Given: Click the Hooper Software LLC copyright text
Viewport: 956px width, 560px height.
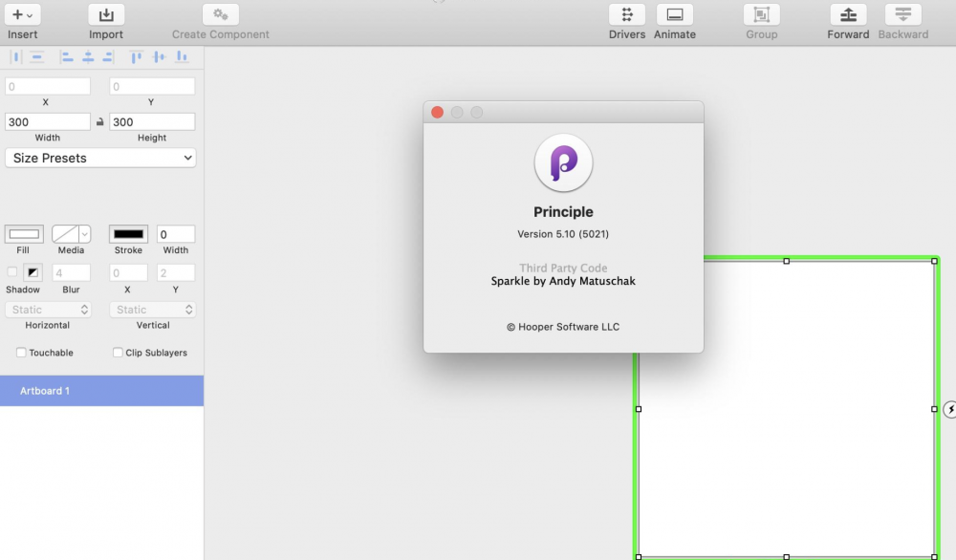Looking at the screenshot, I should 563,327.
